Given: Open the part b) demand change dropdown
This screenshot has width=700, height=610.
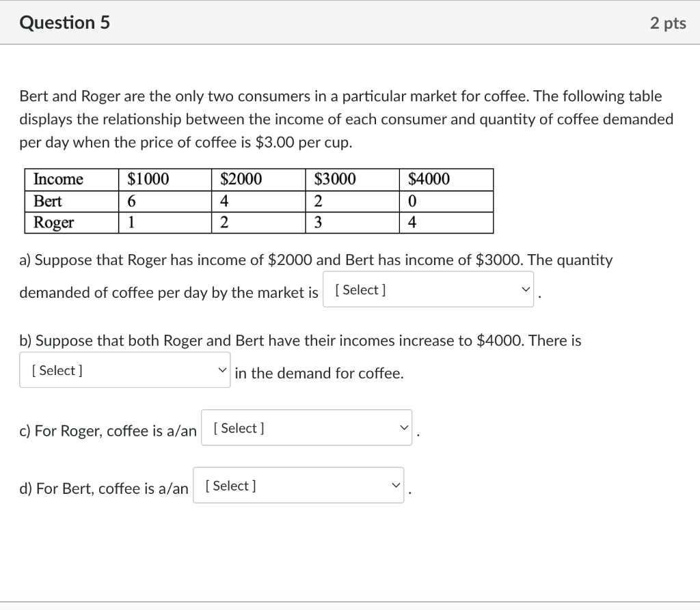Looking at the screenshot, I should pos(124,369).
